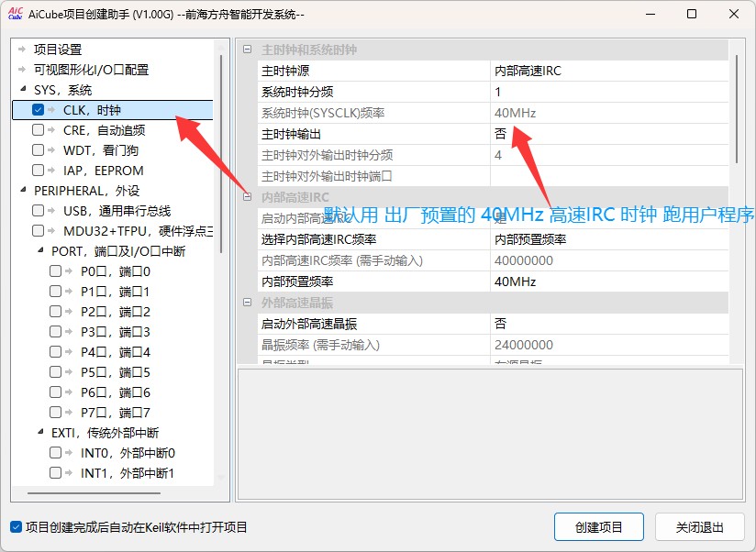
Task: Enable the WDT 看门狗 checkbox
Action: point(39,150)
